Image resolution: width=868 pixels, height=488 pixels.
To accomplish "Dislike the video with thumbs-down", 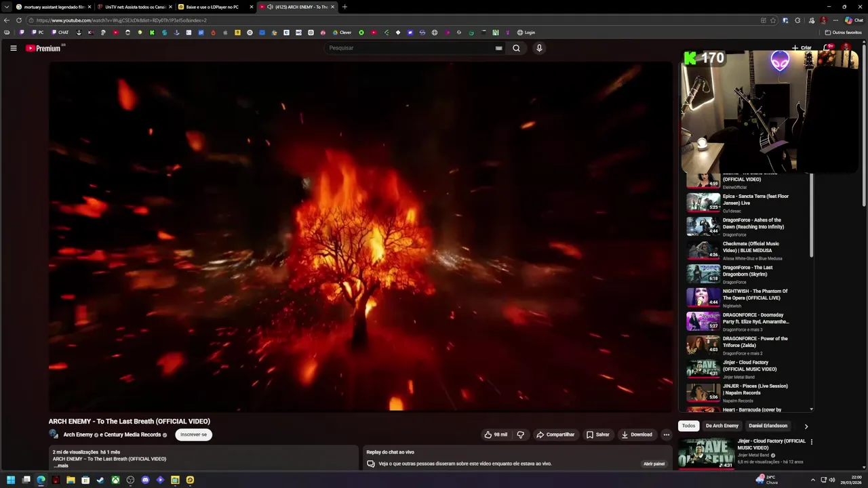I will click(x=521, y=434).
